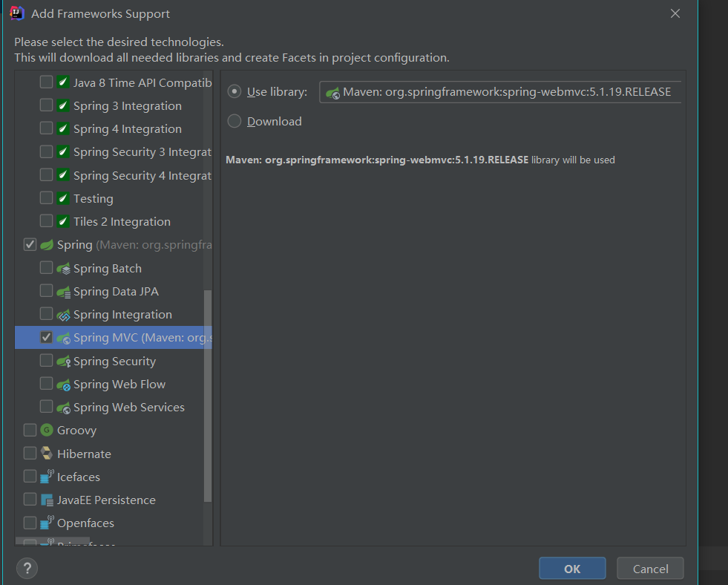
Task: Click the Spring Security icon
Action: [64, 362]
